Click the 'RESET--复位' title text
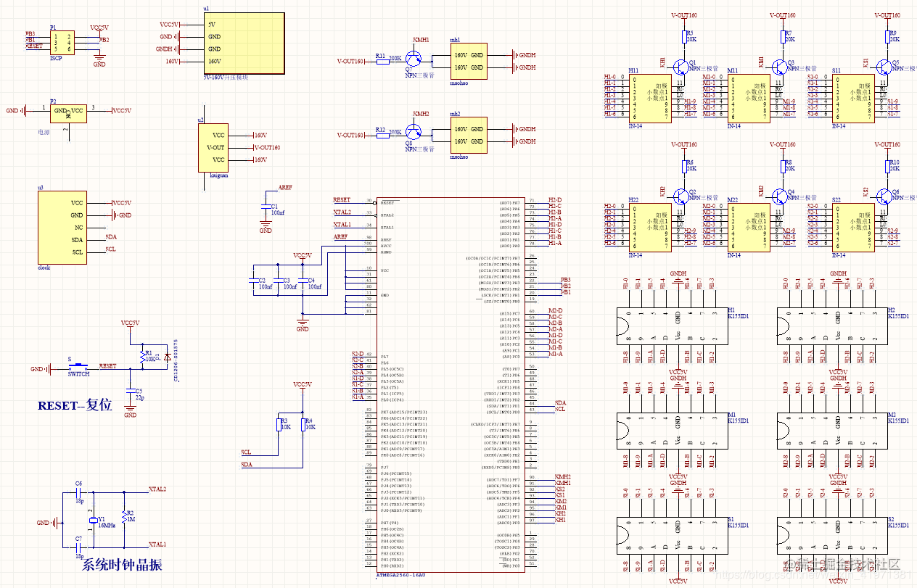Image resolution: width=917 pixels, height=588 pixels. [75, 405]
